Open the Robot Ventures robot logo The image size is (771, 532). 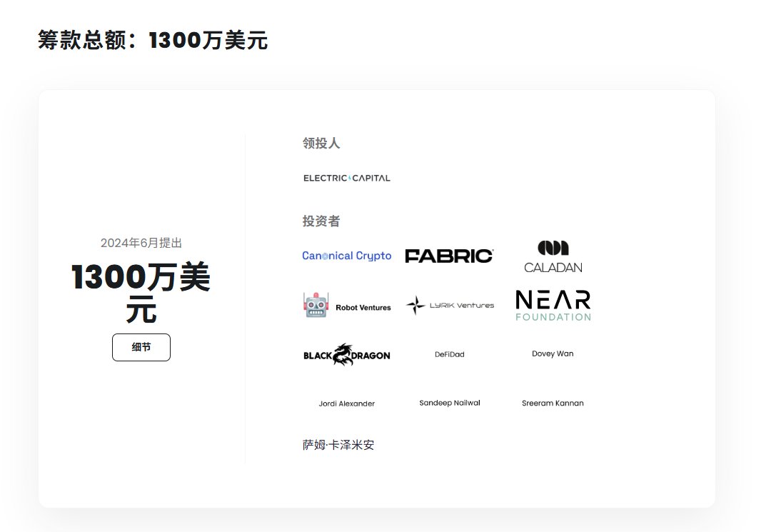tap(347, 306)
